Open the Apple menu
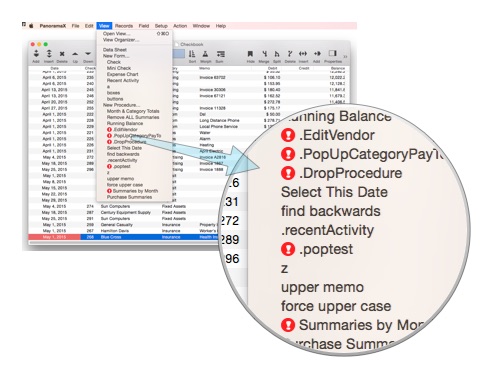 (31, 26)
